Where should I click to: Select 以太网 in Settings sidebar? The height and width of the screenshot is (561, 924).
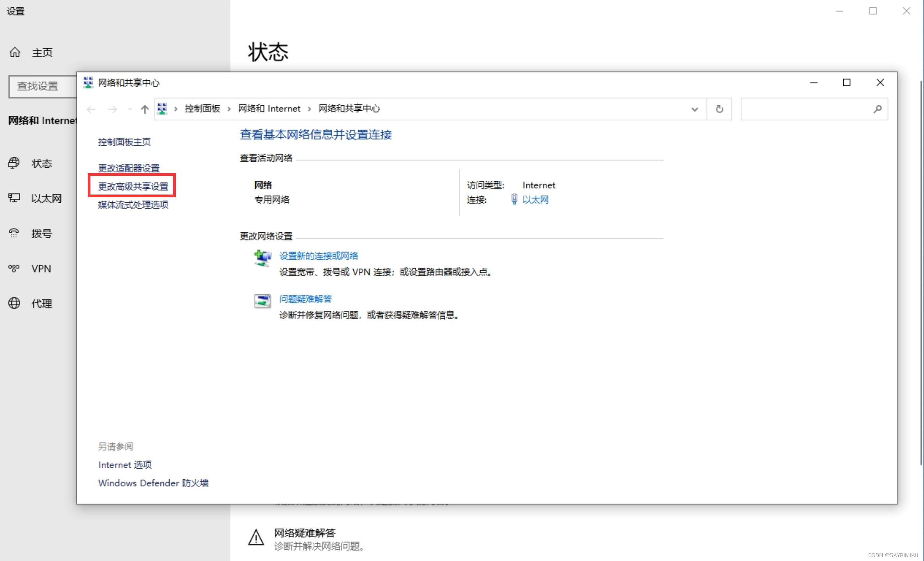tap(46, 198)
